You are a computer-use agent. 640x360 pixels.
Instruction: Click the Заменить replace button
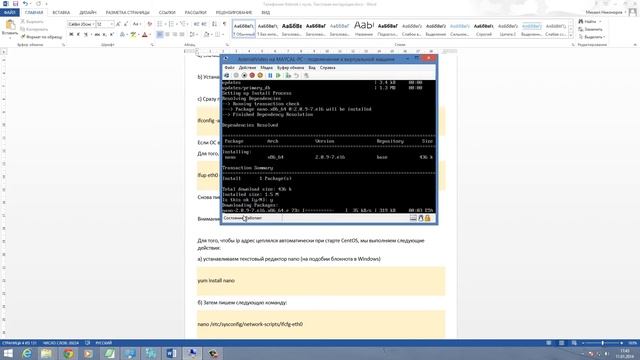[x=590, y=29]
